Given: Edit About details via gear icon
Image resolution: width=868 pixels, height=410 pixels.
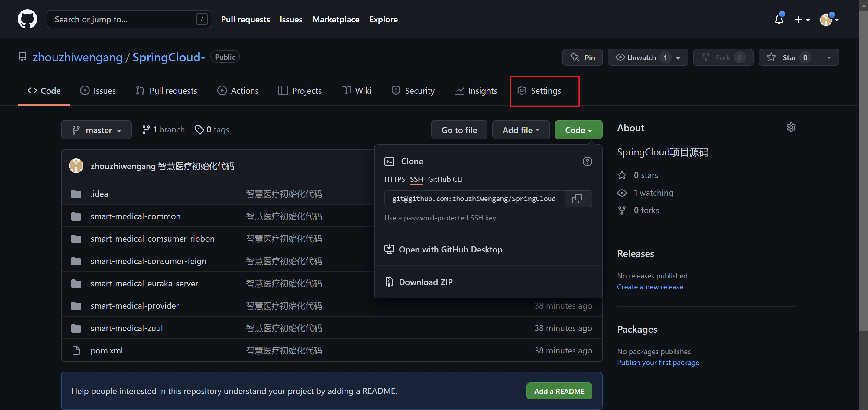Looking at the screenshot, I should 791,128.
